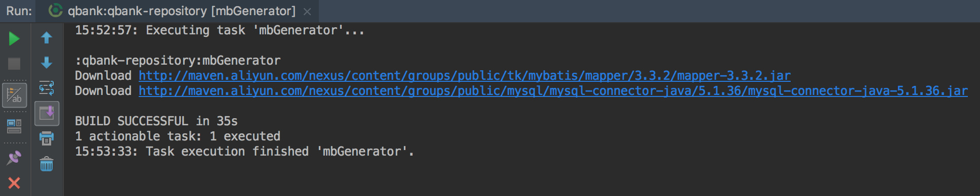Pin the run tab with pushpin icon
Image resolution: width=980 pixels, height=196 pixels.
tap(14, 158)
